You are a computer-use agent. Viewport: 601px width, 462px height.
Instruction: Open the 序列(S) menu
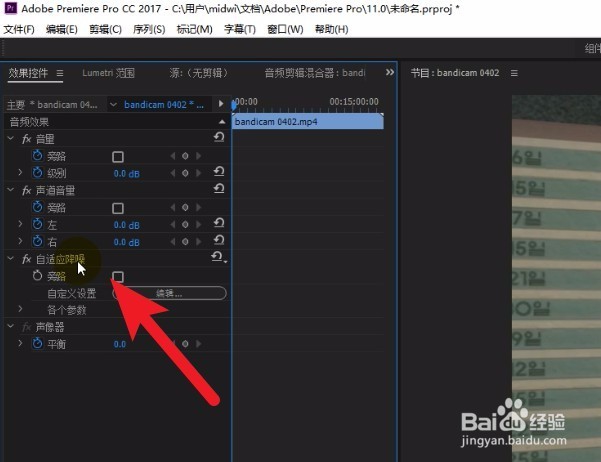[x=149, y=30]
